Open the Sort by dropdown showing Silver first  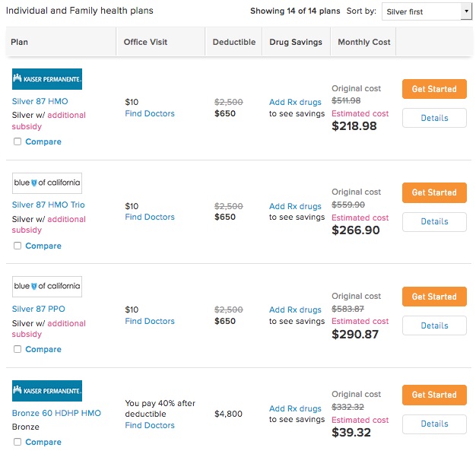pos(427,11)
